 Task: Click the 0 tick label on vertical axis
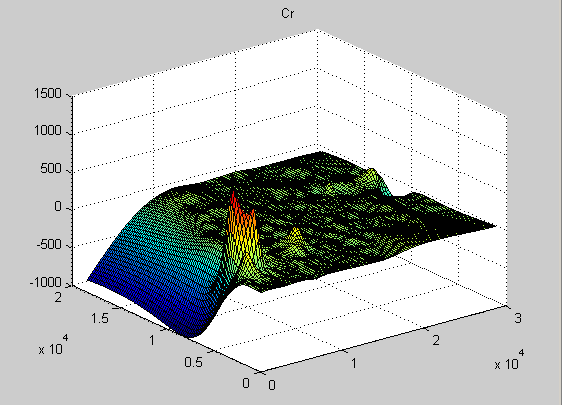pos(58,206)
